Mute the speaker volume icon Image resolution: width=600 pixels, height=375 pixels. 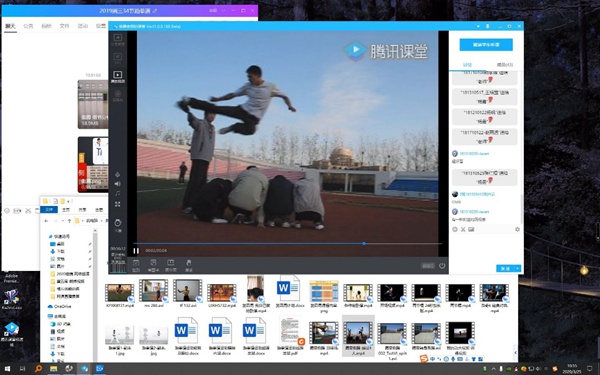117,184
